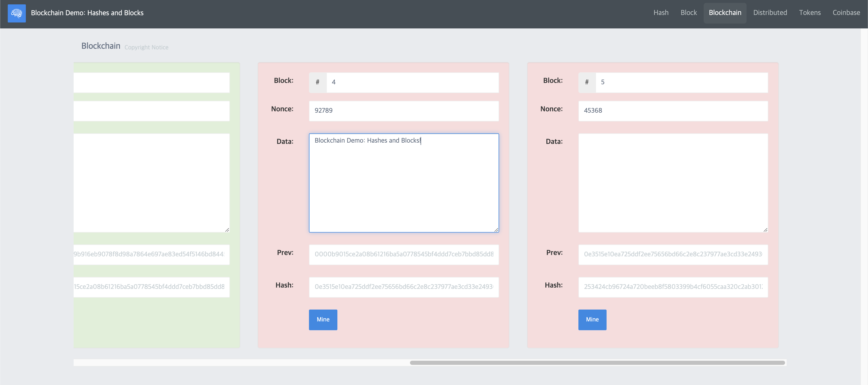
Task: Click the blockchain demo logo icon
Action: tap(17, 13)
